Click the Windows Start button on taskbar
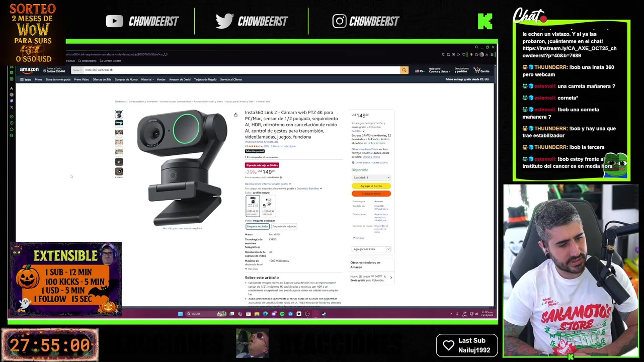Viewport: 644px width, 362px height. [x=180, y=314]
